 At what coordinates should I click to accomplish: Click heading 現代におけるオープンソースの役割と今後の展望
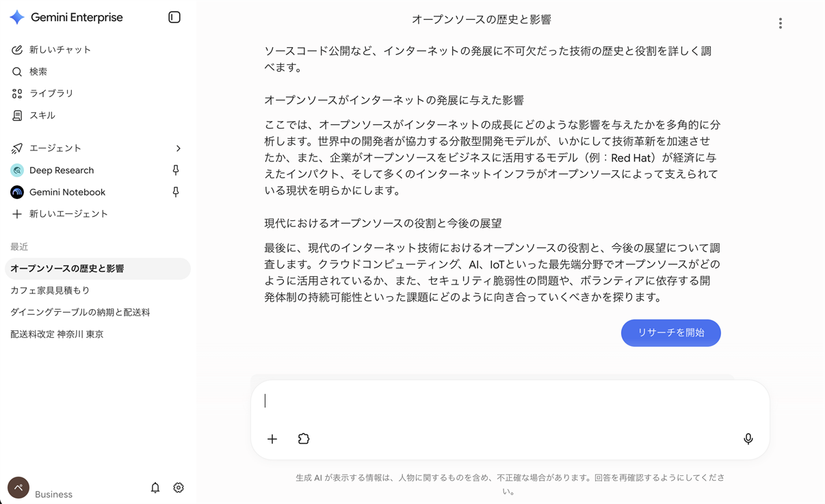point(383,224)
